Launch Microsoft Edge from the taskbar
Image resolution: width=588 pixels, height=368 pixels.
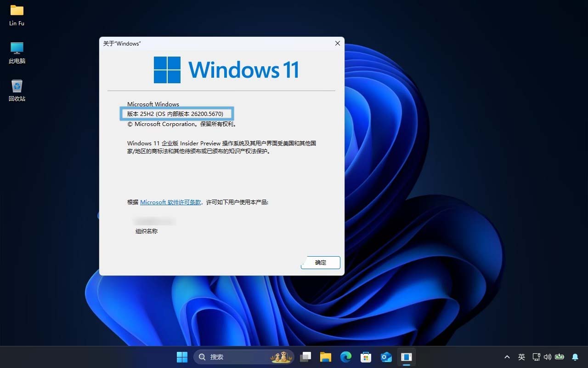pos(345,356)
